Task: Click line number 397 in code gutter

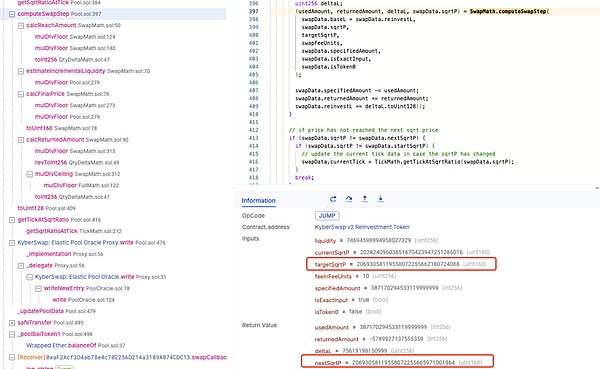Action: pyautogui.click(x=254, y=11)
